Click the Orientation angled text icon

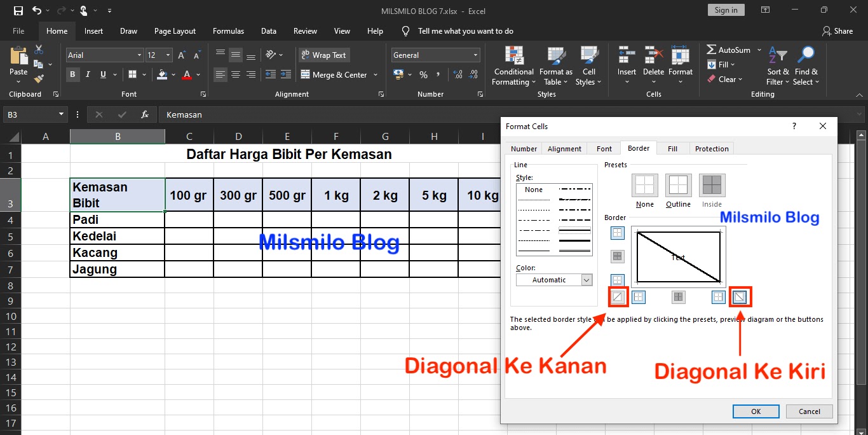click(271, 55)
